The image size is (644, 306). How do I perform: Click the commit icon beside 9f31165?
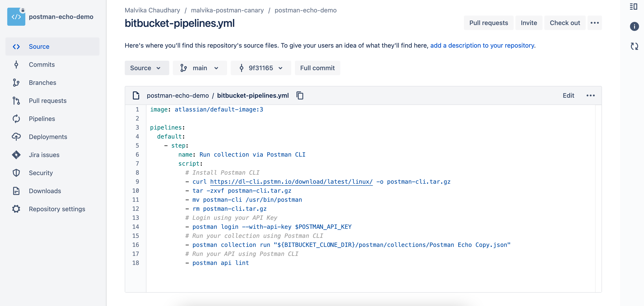241,68
